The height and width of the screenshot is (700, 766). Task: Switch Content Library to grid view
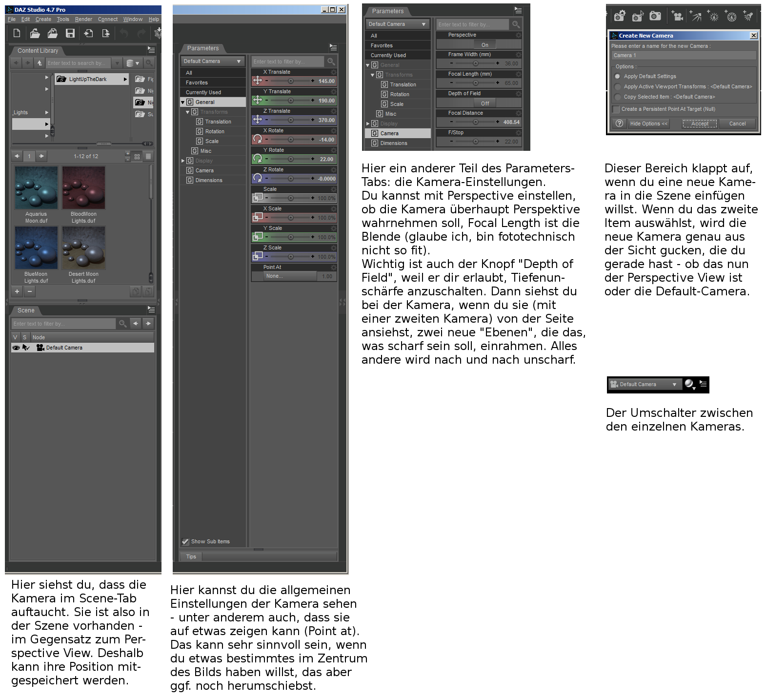coord(137,156)
